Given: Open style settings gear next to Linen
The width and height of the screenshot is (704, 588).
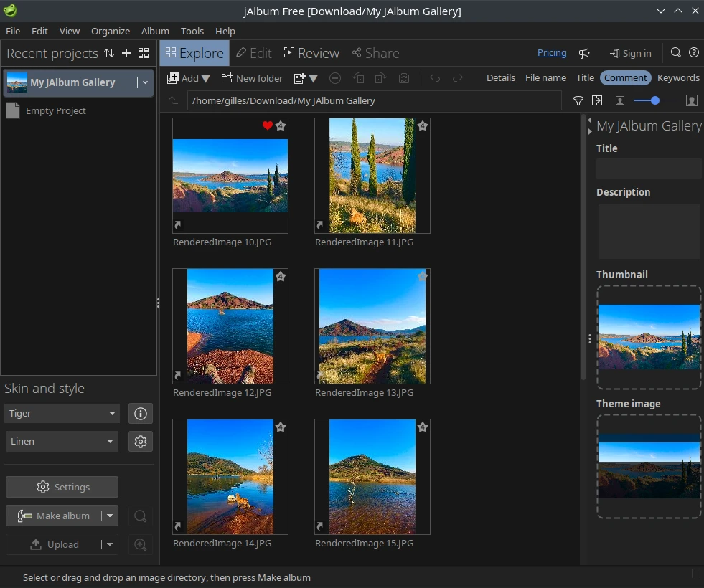Looking at the screenshot, I should tap(141, 442).
